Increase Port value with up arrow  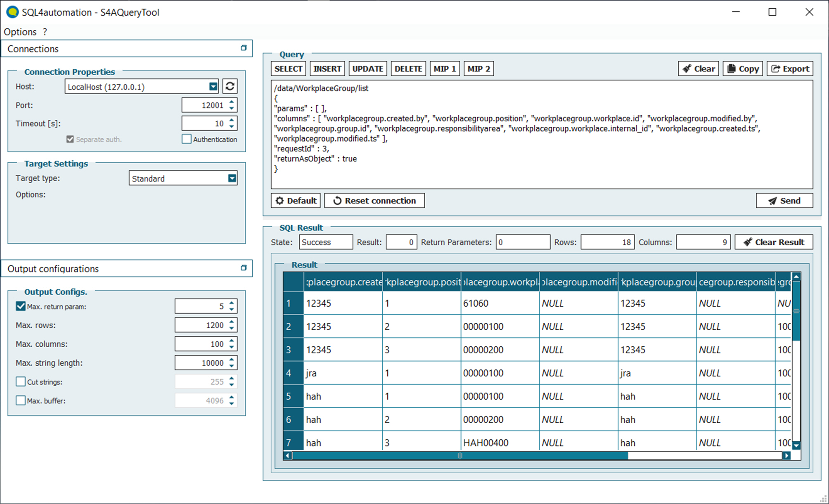pos(232,102)
